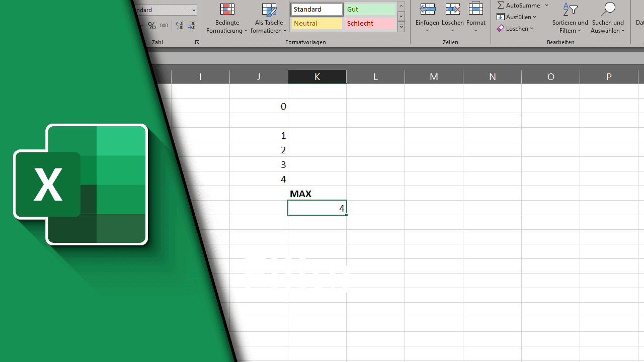Expand cell styles gallery more button
The width and height of the screenshot is (644, 362).
[401, 27]
